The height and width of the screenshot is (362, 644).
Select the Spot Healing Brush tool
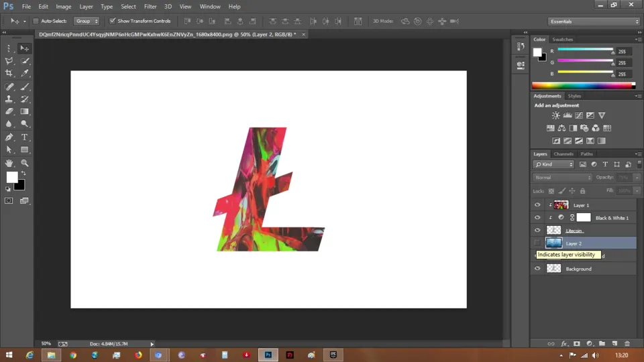[x=9, y=86]
